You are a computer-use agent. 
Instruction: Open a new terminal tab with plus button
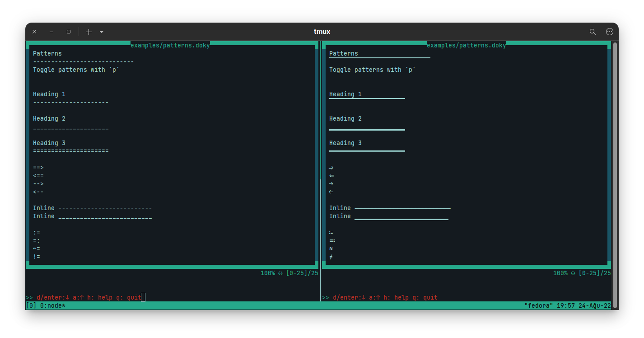pos(89,32)
